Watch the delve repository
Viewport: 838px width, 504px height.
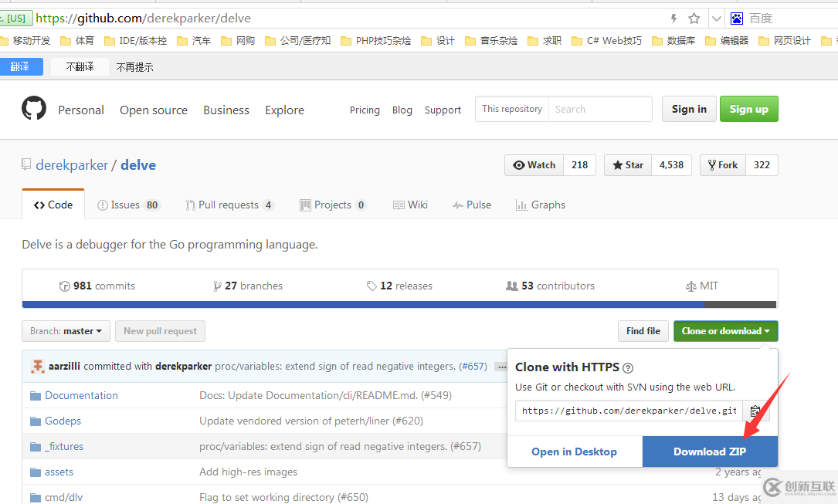click(534, 165)
